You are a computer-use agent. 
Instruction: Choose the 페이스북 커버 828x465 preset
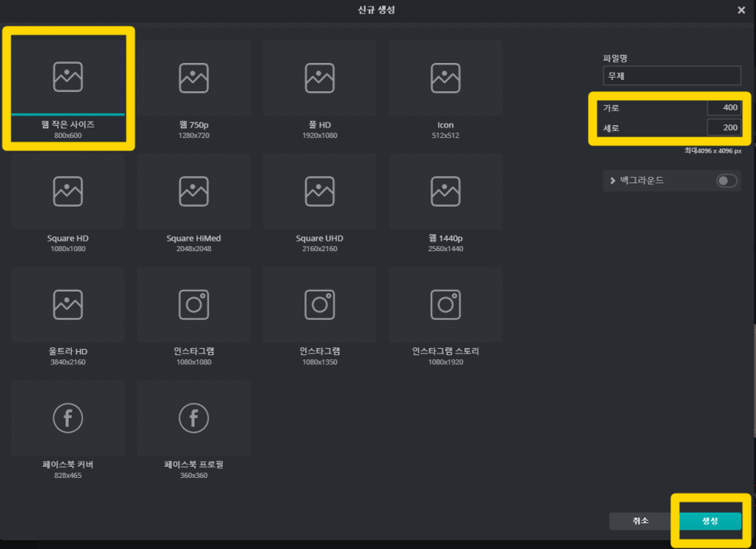pos(68,430)
